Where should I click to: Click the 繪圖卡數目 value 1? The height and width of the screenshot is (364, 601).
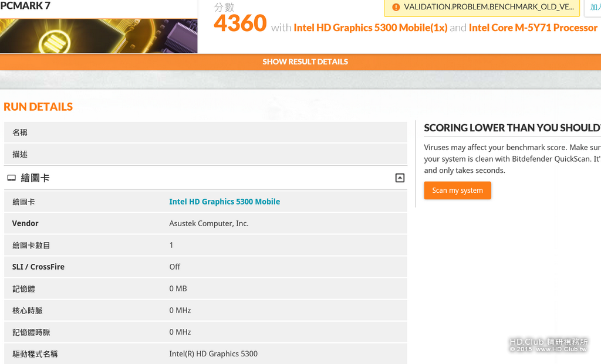click(171, 245)
